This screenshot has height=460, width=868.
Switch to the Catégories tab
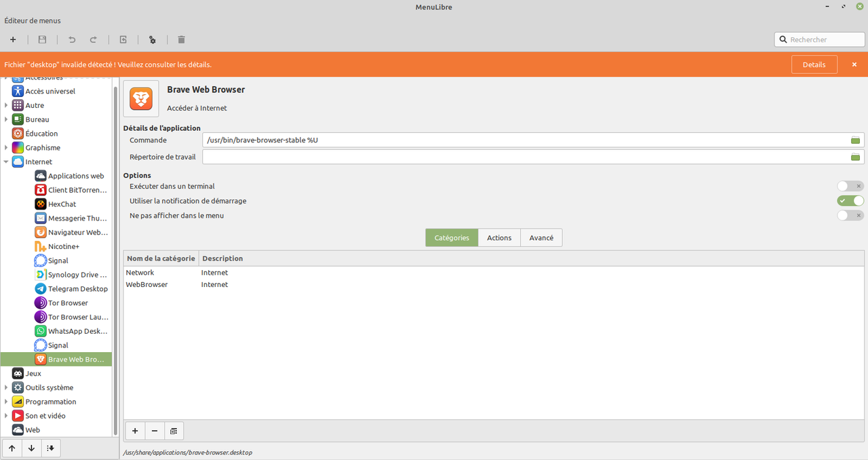452,237
